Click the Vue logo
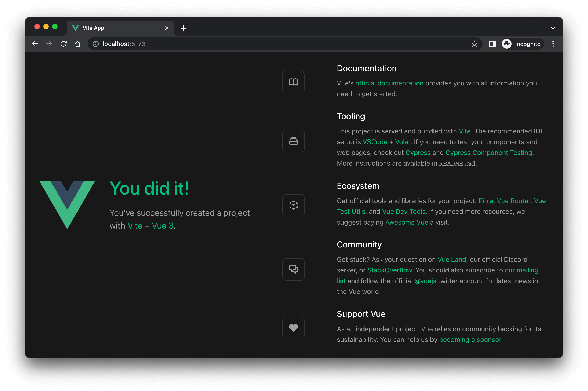 [67, 205]
